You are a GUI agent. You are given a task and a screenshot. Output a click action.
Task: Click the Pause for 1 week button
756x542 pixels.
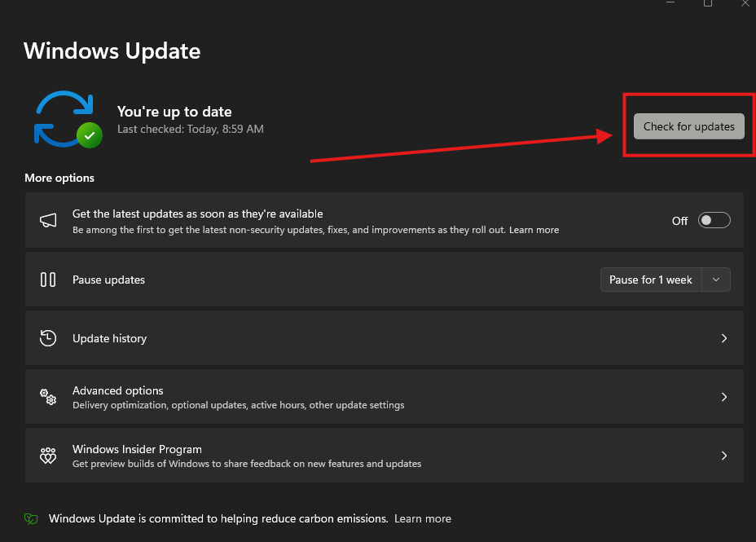651,280
